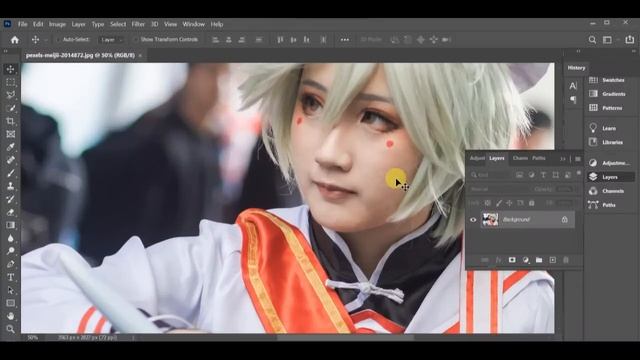Screen dimensions: 640x360
Task: Select the Move tool in toolbox
Action: (11, 69)
